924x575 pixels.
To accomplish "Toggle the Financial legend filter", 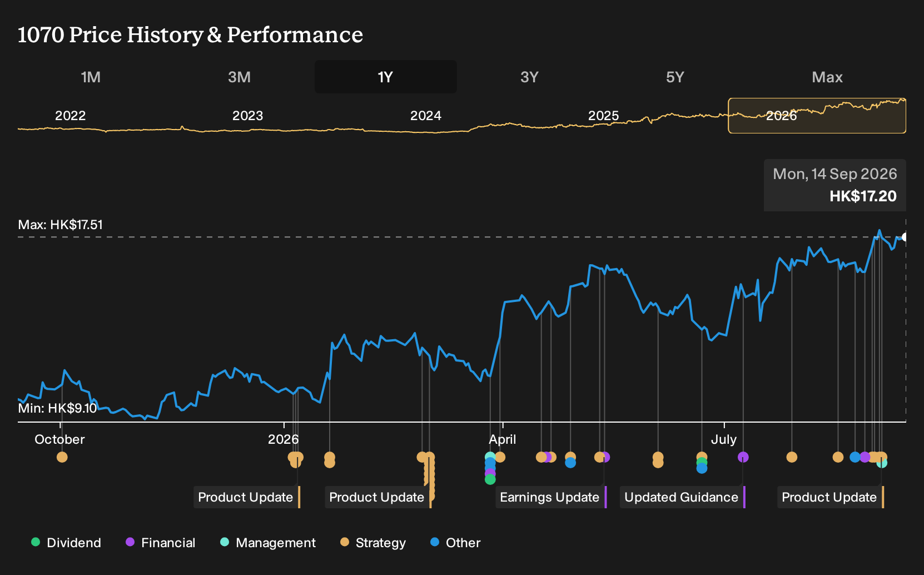I will [x=161, y=543].
